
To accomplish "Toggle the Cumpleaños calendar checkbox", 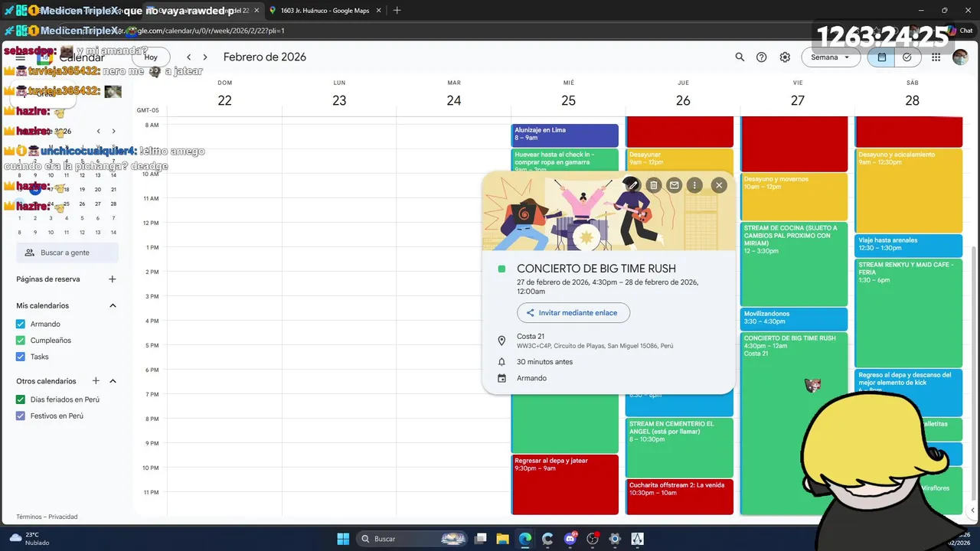I will (x=21, y=341).
